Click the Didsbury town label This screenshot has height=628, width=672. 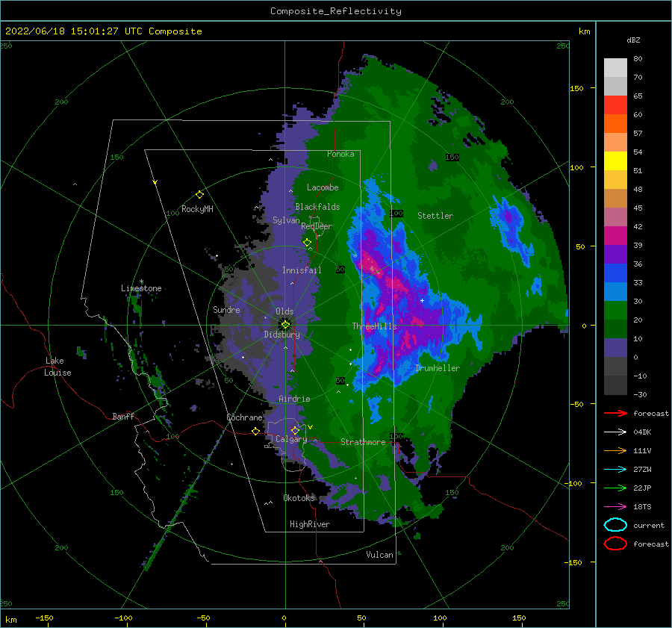pos(281,335)
